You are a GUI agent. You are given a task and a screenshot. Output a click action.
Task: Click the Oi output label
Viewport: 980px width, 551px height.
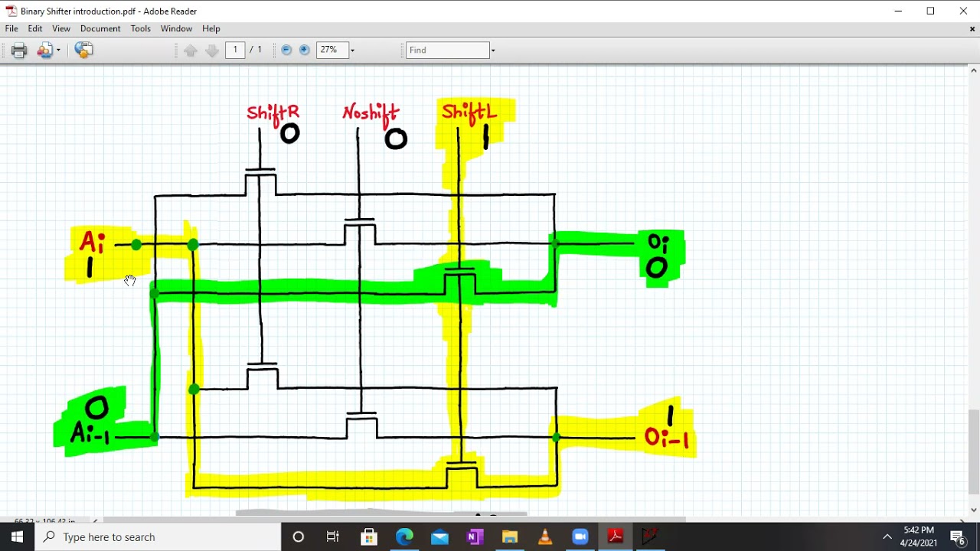pyautogui.click(x=658, y=244)
